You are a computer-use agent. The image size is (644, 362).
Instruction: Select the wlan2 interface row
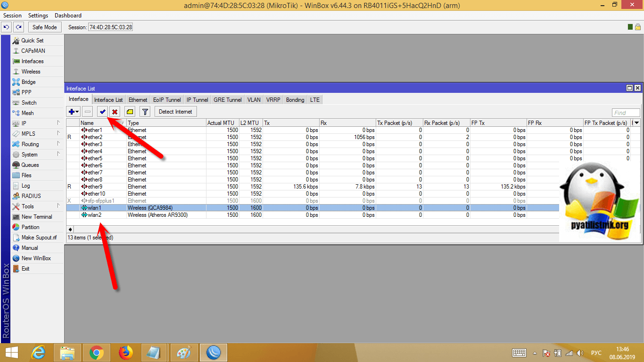94,215
